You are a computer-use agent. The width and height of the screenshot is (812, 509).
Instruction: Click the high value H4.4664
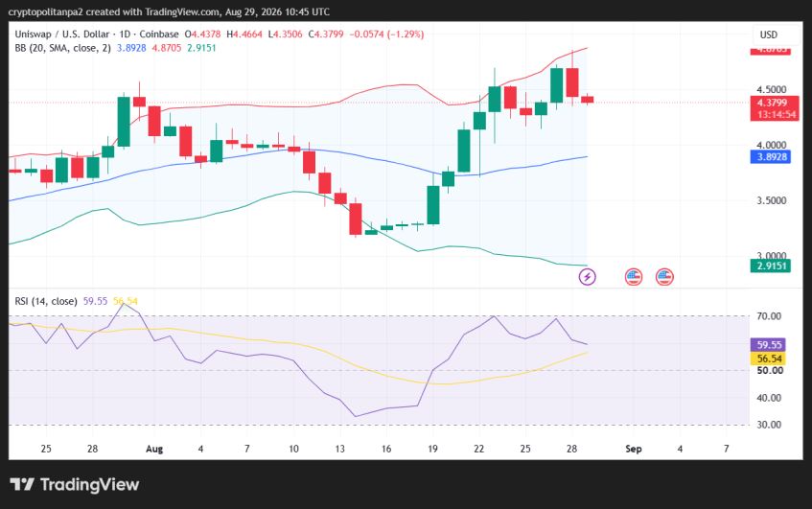[x=244, y=35]
